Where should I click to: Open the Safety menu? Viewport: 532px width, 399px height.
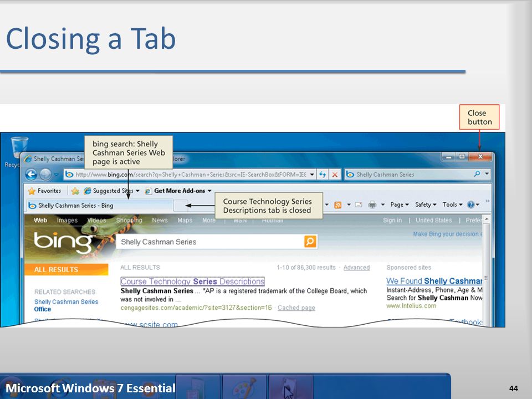click(x=426, y=204)
